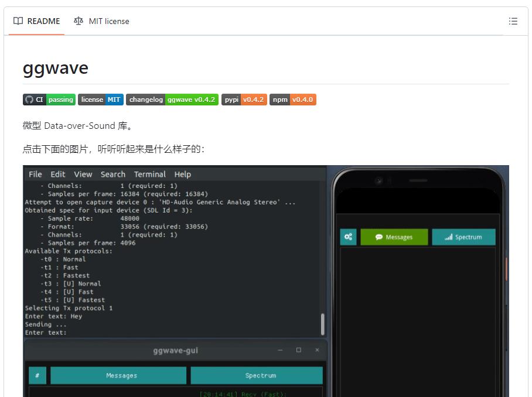Viewport: 532px width, 397px height.
Task: Open the README outline list icon
Action: [513, 21]
